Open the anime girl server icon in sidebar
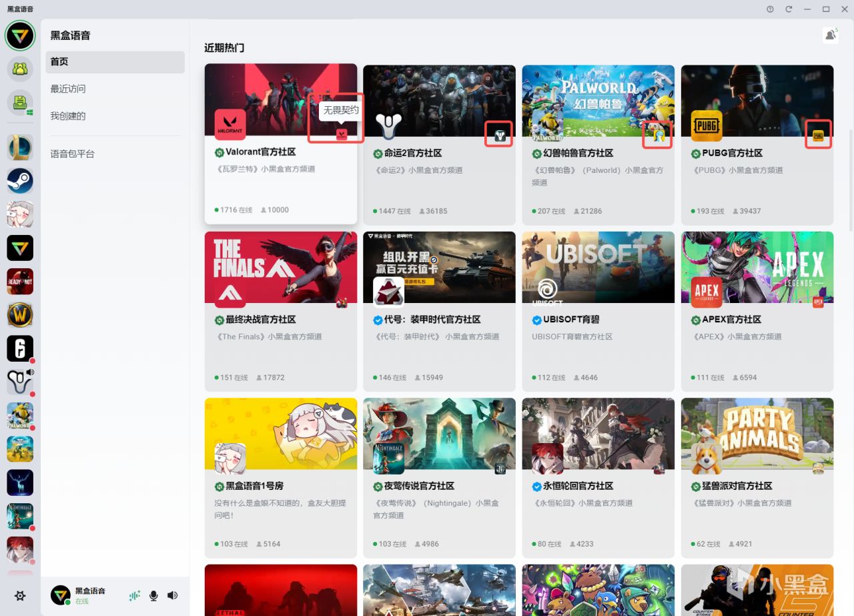The height and width of the screenshot is (616, 854). (x=20, y=214)
